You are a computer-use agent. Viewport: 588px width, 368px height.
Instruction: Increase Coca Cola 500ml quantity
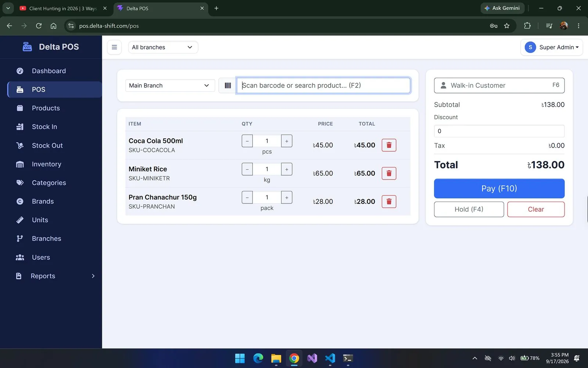[287, 141]
